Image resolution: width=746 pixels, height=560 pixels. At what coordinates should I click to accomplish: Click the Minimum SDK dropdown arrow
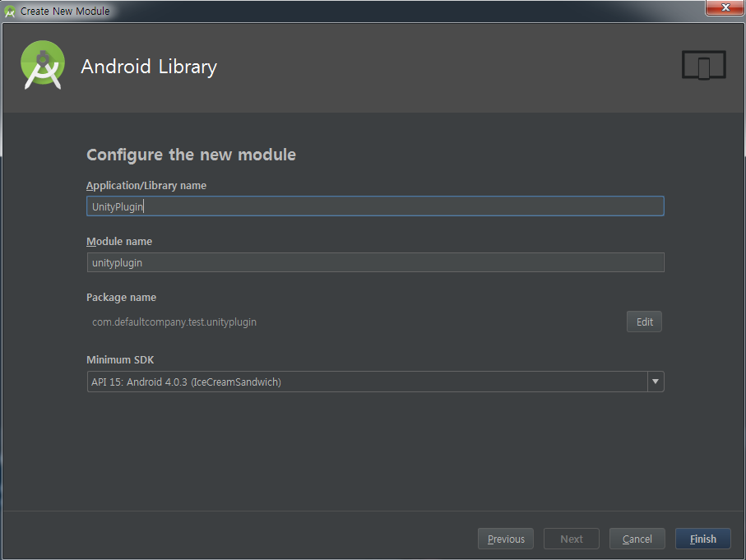655,382
